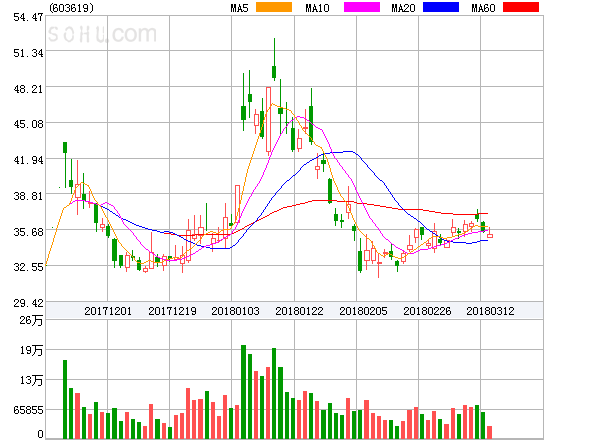The height and width of the screenshot is (440, 600).
Task: Click the 29.42 price axis label
Action: tap(28, 303)
